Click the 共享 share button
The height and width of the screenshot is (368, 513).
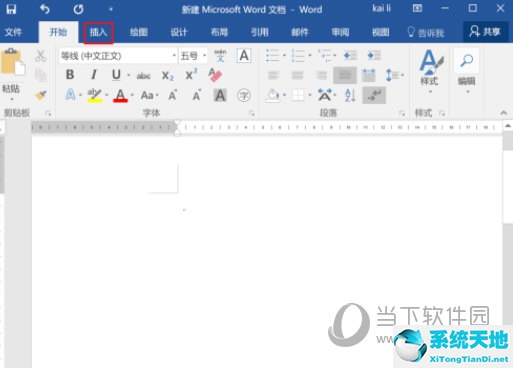coord(485,32)
